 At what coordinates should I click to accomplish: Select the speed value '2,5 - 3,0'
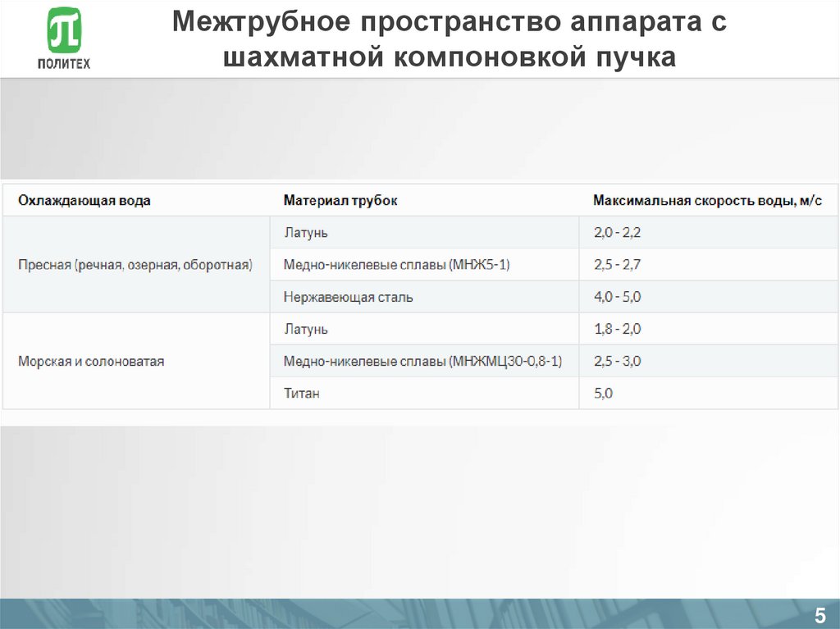coord(617,361)
